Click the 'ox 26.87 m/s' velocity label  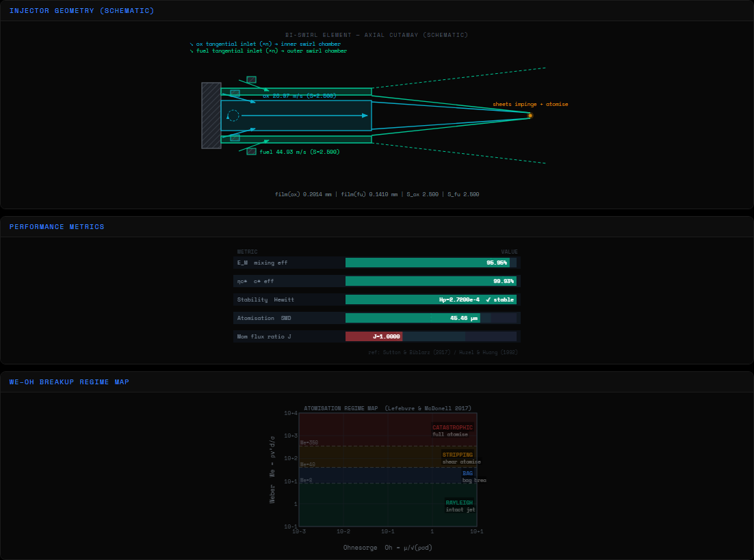click(300, 96)
